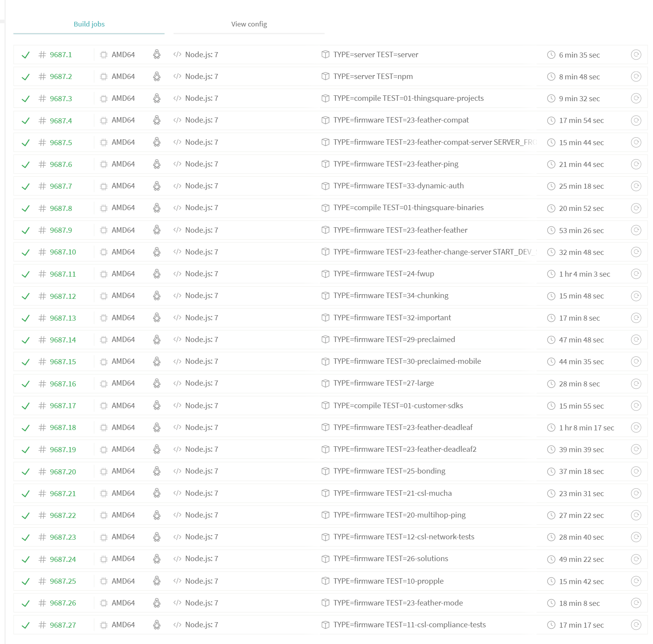Image resolution: width=653 pixels, height=644 pixels.
Task: Open job number 9687.27
Action: (x=63, y=625)
